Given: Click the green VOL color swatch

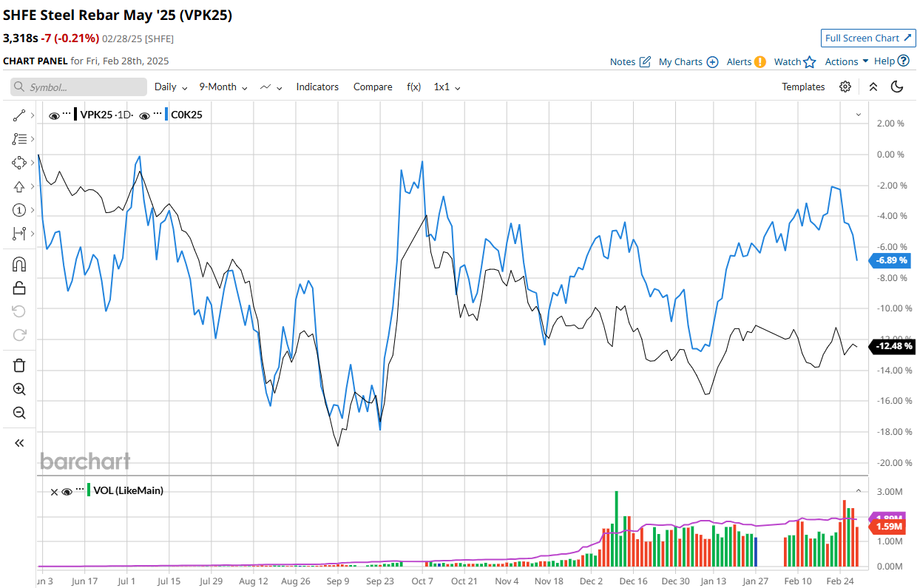Looking at the screenshot, I should pyautogui.click(x=89, y=490).
